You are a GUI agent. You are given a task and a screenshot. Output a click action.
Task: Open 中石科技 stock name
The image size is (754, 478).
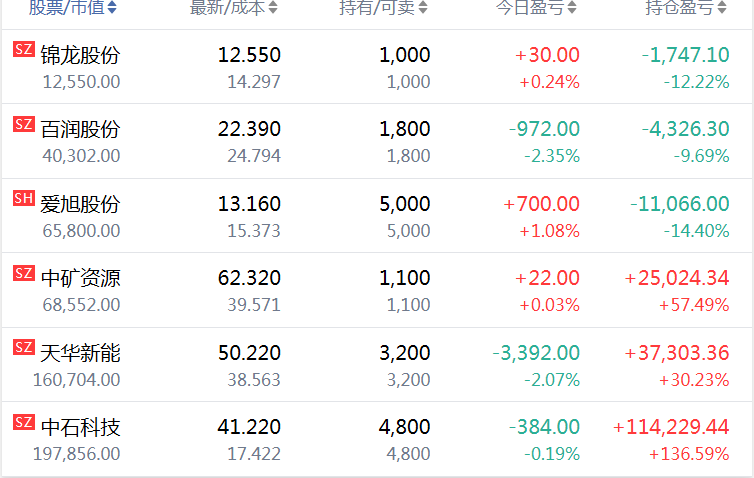pos(80,427)
